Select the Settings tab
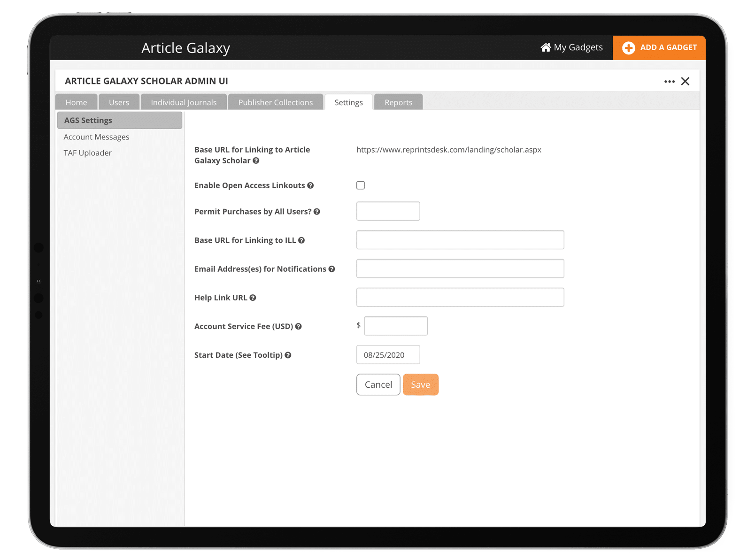The width and height of the screenshot is (755, 560). pyautogui.click(x=349, y=102)
